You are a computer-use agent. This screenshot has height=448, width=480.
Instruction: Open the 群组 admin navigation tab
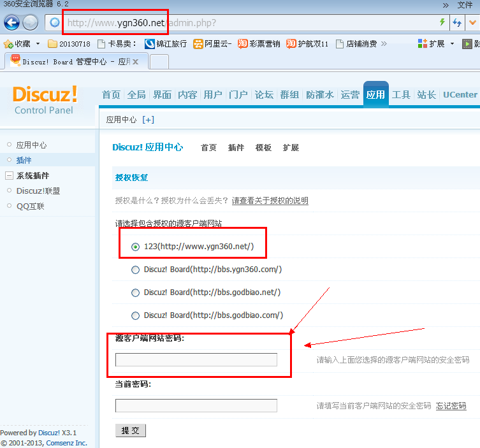click(x=289, y=95)
